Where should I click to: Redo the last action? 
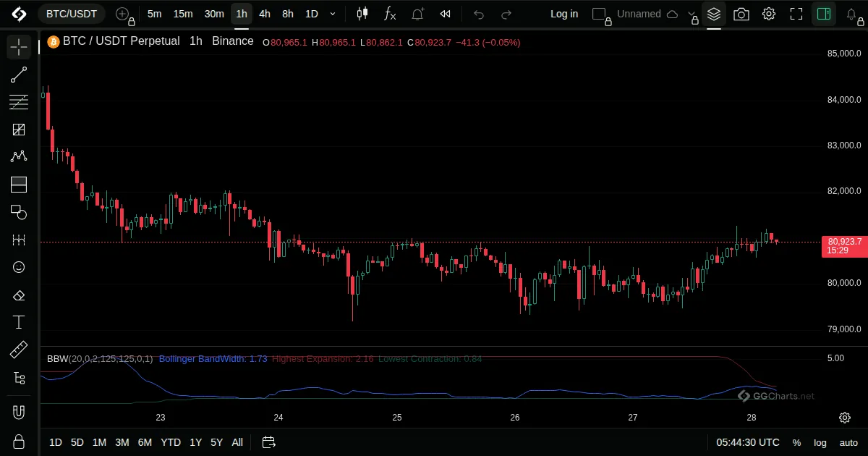[506, 14]
